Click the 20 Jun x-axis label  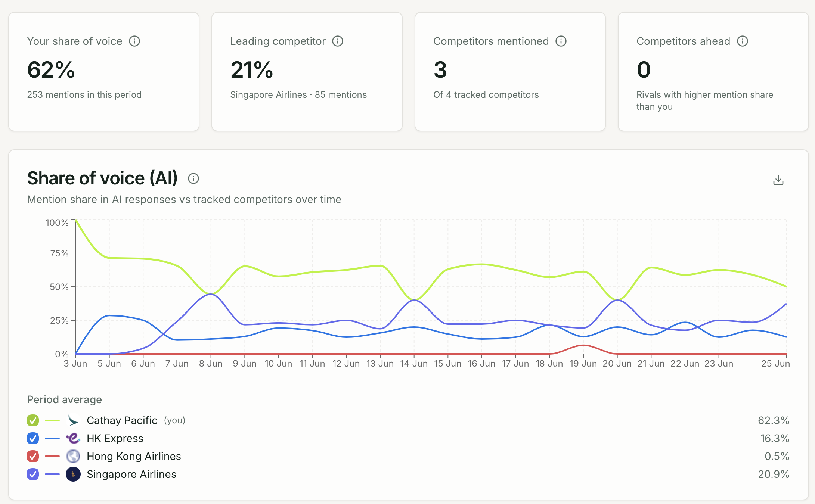point(617,364)
